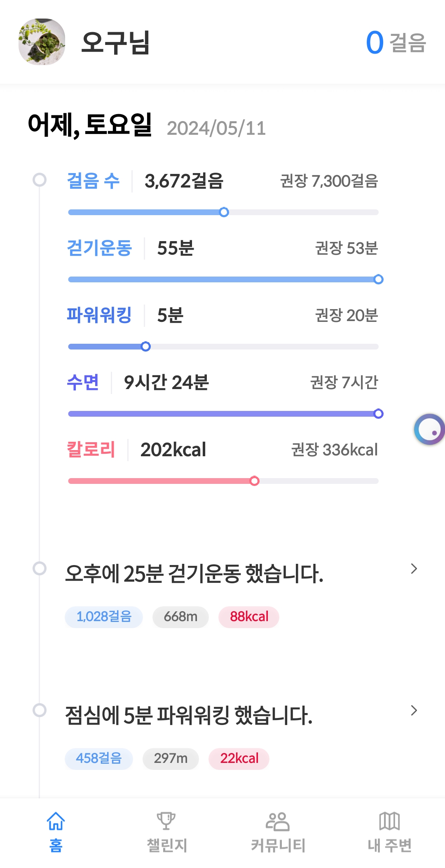Tap the 1,028 steps badge
The height and width of the screenshot is (868, 445).
point(104,617)
